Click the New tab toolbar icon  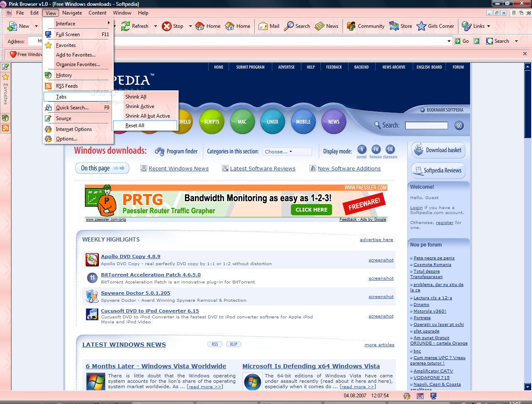click(12, 26)
